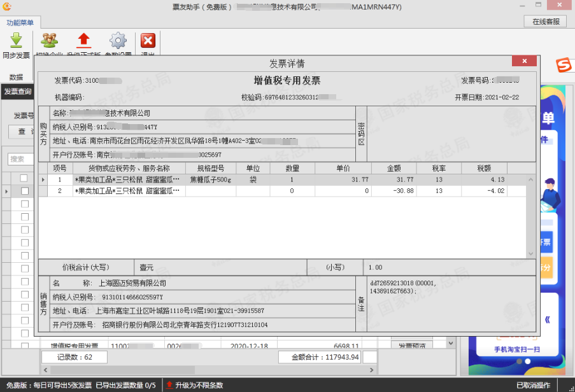Click seller name 上海圆迈贸易有限公司
Screen dimensions: 575x392
[x=132, y=283]
